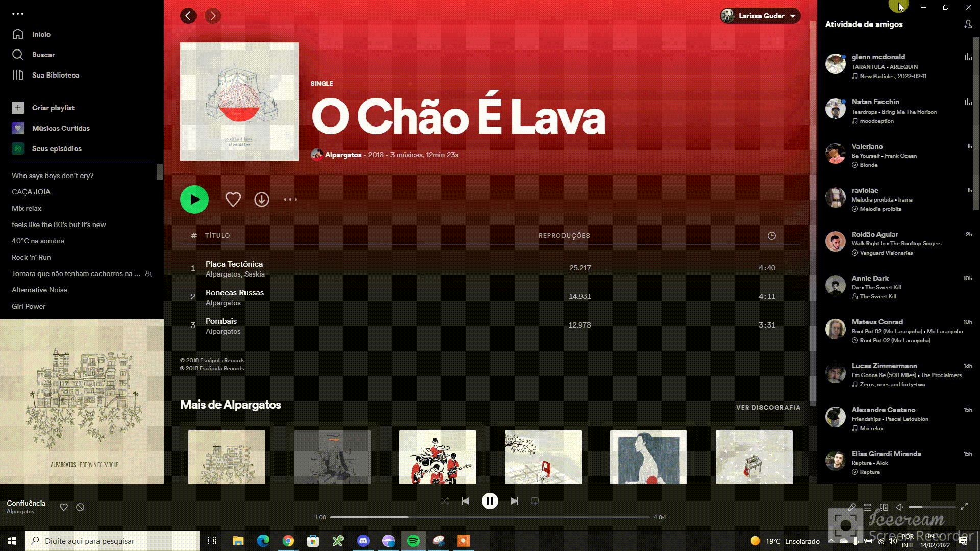The width and height of the screenshot is (980, 551).
Task: Expand the Larissa Guder account dropdown
Action: point(759,16)
